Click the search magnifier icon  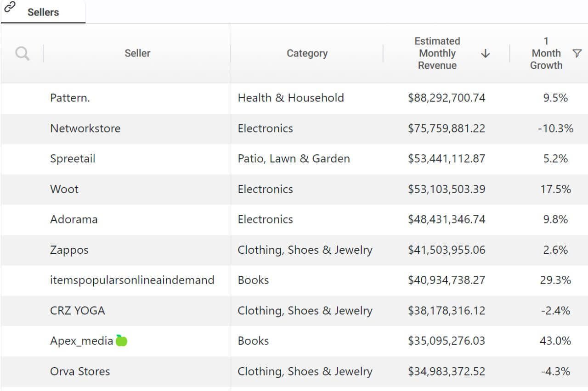coord(22,54)
